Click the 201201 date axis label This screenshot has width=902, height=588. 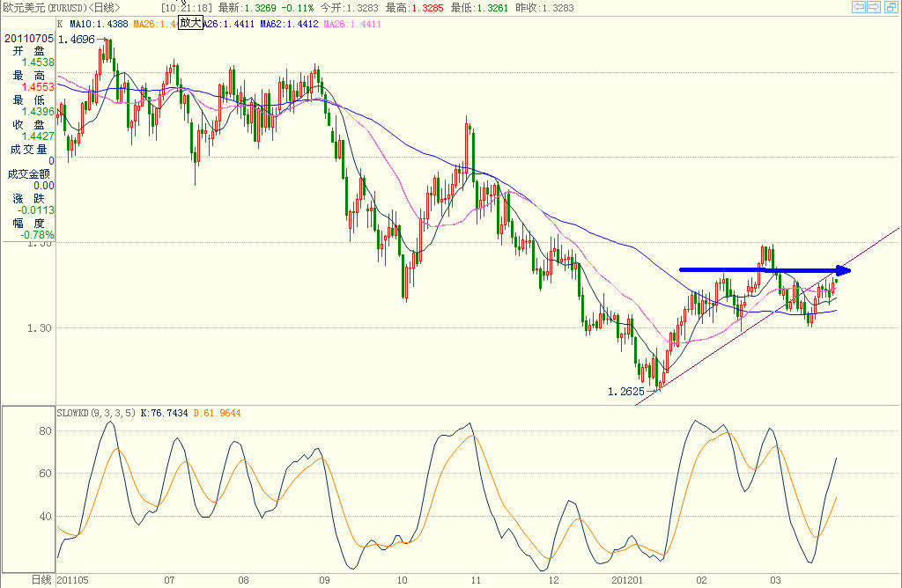pyautogui.click(x=627, y=580)
